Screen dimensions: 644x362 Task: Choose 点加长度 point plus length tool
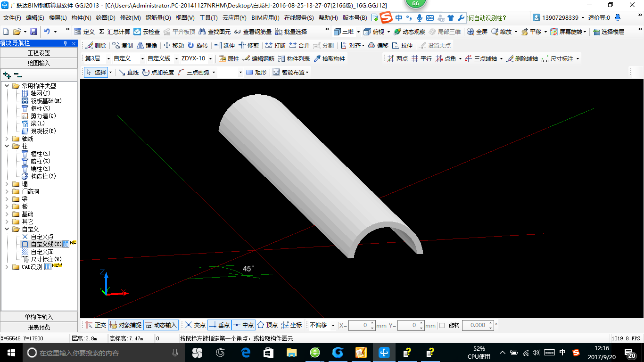(x=158, y=72)
